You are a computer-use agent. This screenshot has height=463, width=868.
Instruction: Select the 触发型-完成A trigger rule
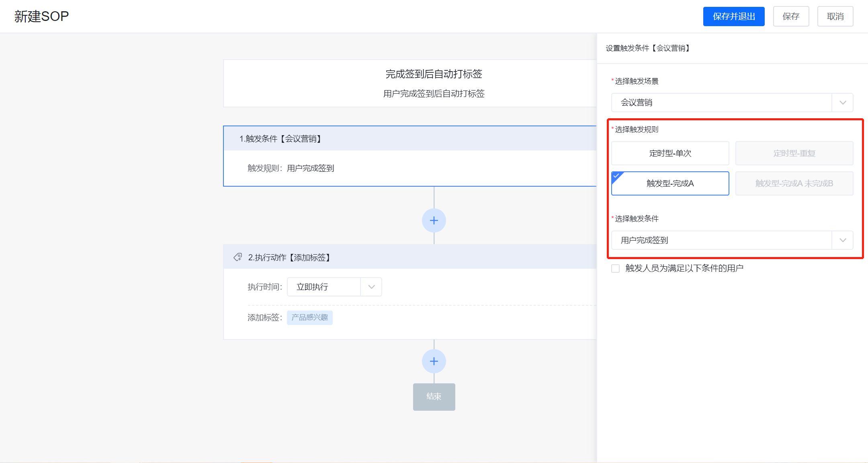670,183
